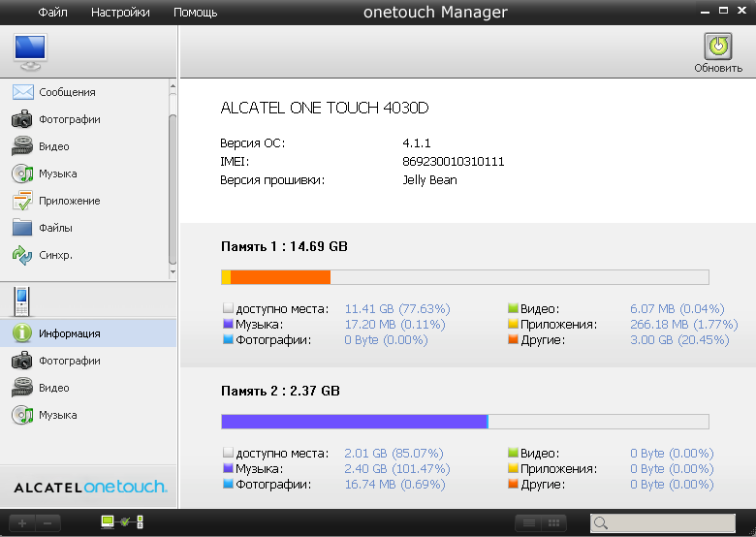Switch to list view icon
Image resolution: width=756 pixels, height=537 pixels.
point(529,523)
